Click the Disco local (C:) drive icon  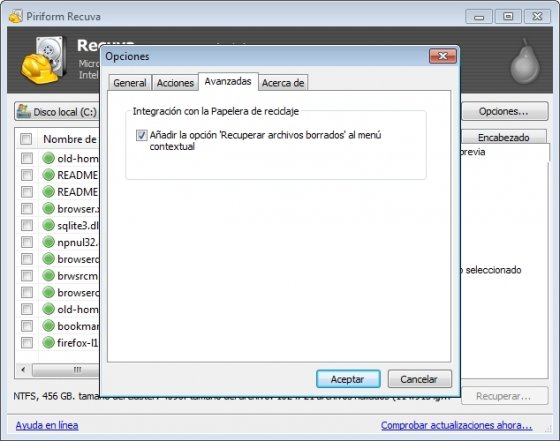tap(24, 111)
